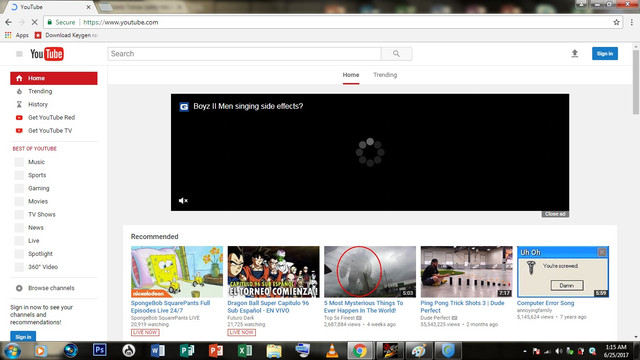640x360 pixels.
Task: Open Ping Pong Trick Shots 3 title
Action: tap(462, 307)
